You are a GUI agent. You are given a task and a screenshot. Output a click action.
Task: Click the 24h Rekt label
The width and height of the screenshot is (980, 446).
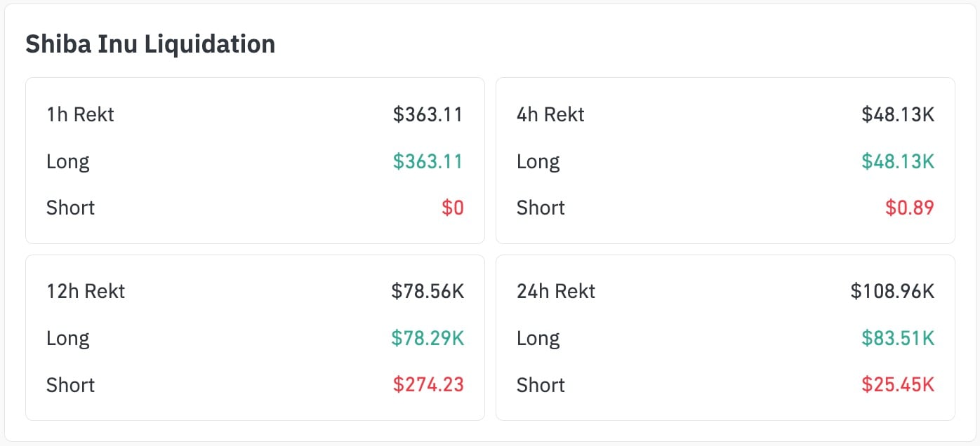(x=556, y=292)
